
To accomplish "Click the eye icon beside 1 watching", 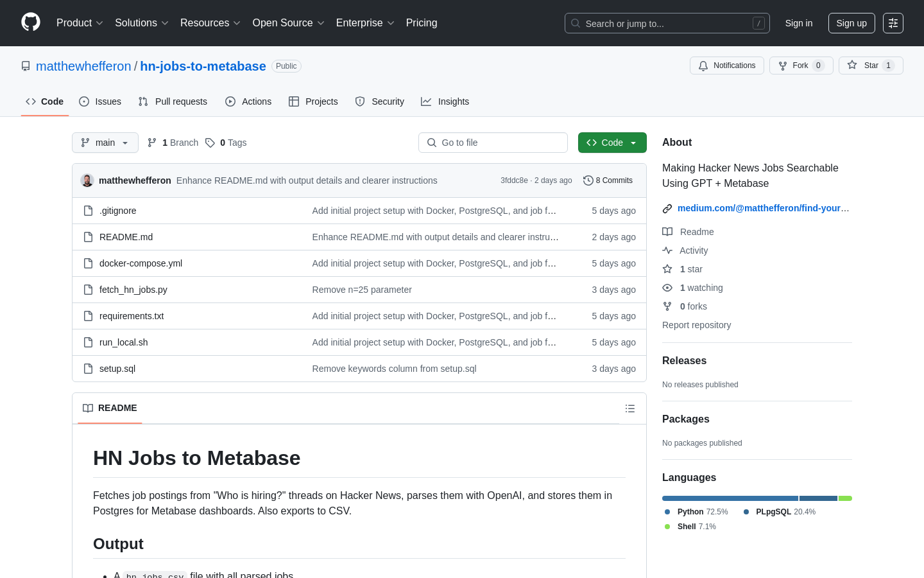I will click(x=667, y=288).
